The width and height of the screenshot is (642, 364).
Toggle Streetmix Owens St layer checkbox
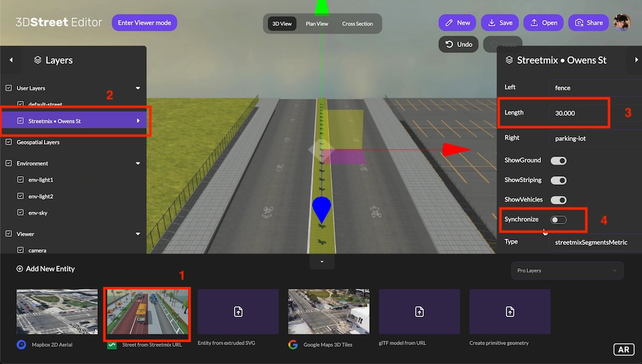click(x=20, y=121)
